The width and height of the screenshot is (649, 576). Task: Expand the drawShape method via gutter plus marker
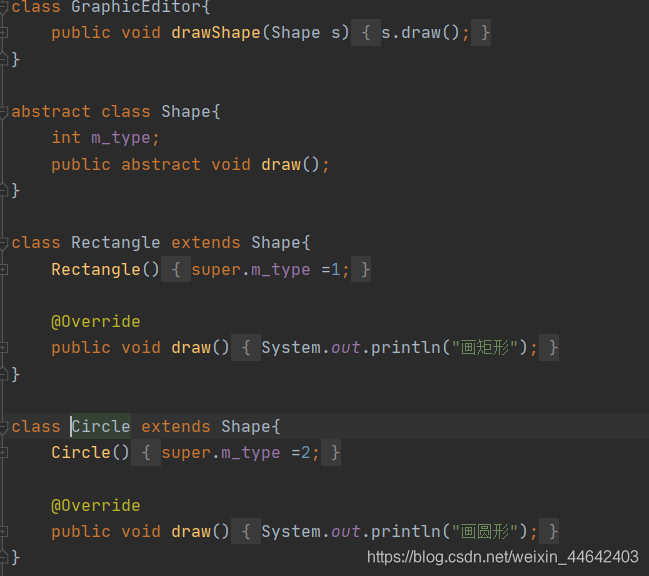[3, 32]
